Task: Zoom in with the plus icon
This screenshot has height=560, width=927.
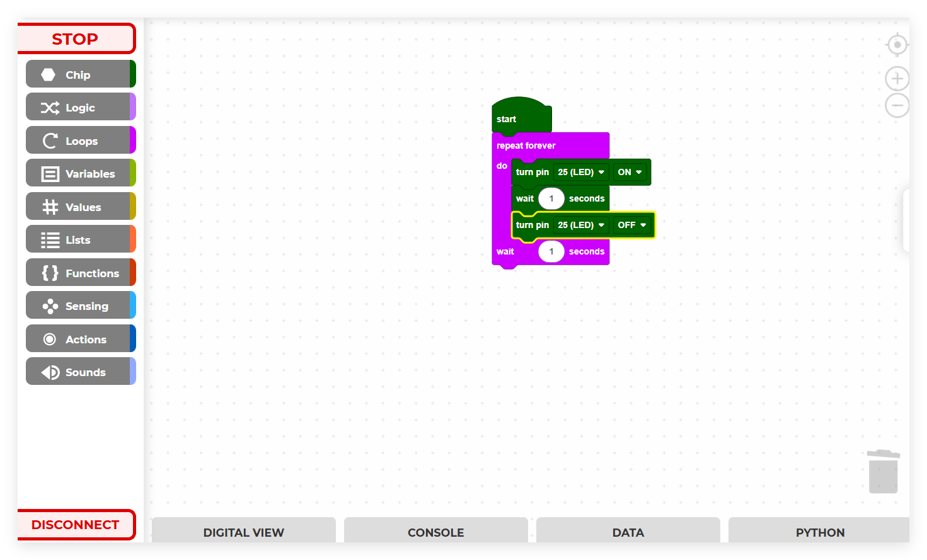Action: 897,79
